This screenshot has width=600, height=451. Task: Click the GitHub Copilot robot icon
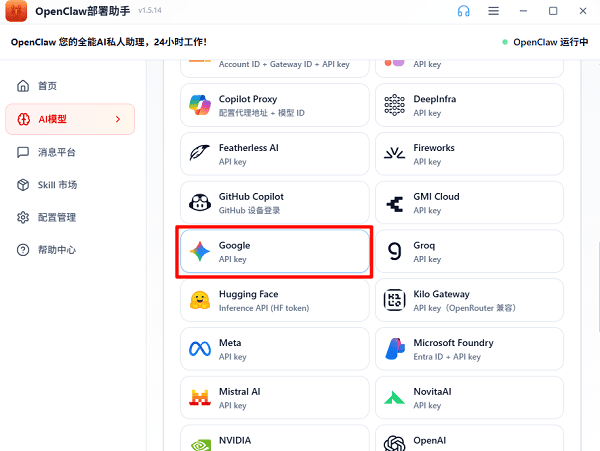[200, 202]
